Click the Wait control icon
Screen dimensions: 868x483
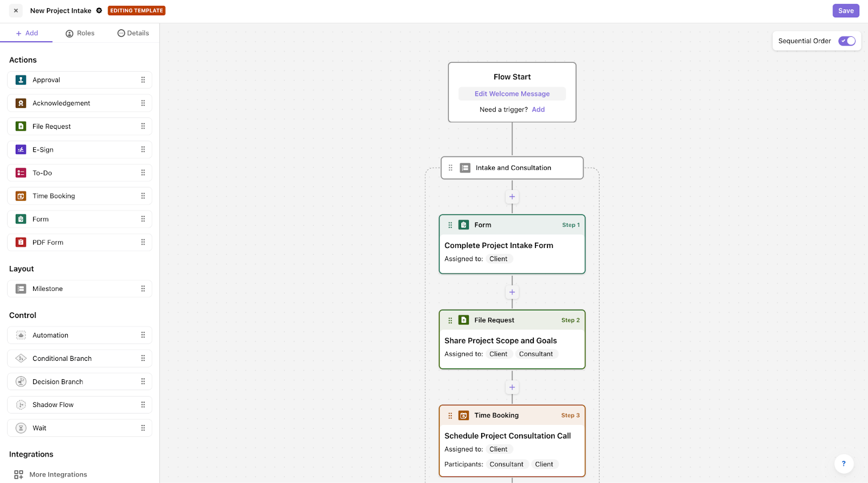20,428
